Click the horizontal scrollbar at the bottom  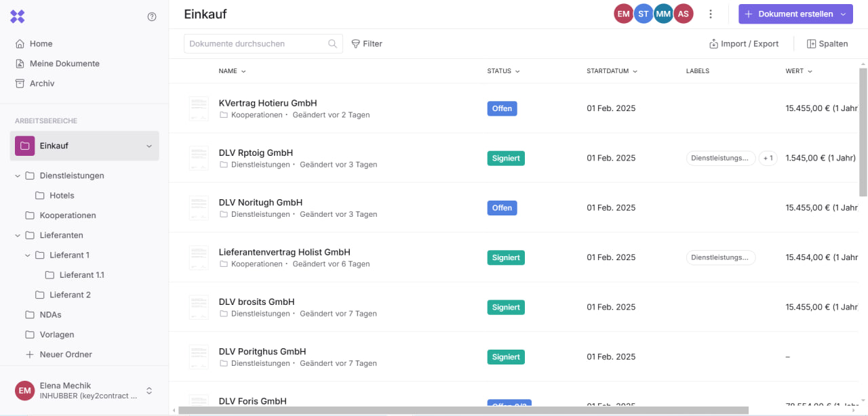pos(462,410)
